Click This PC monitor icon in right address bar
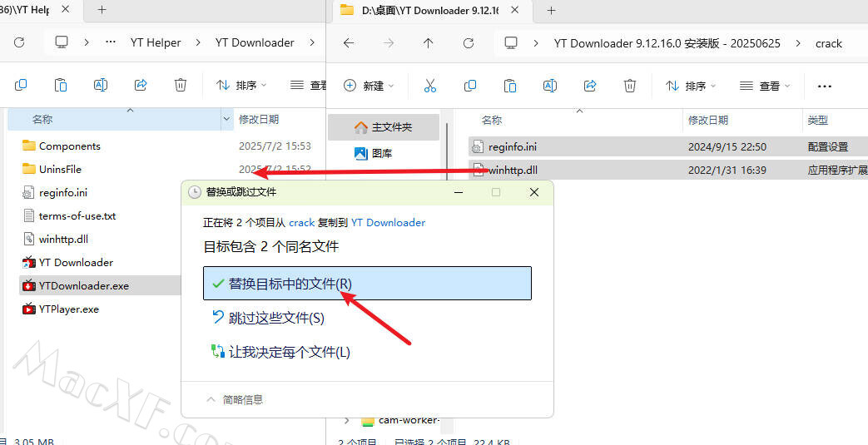868x445 pixels. (511, 43)
